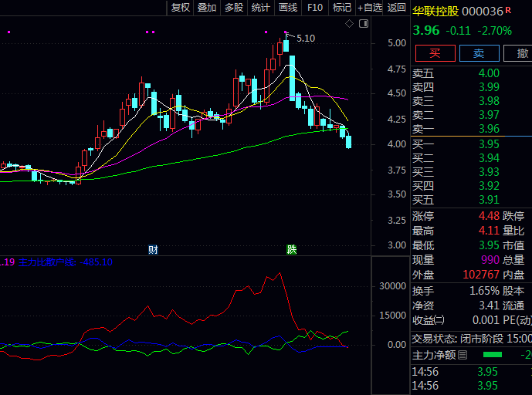
Task: Click the 卖五 price 4.00
Action: (x=489, y=73)
